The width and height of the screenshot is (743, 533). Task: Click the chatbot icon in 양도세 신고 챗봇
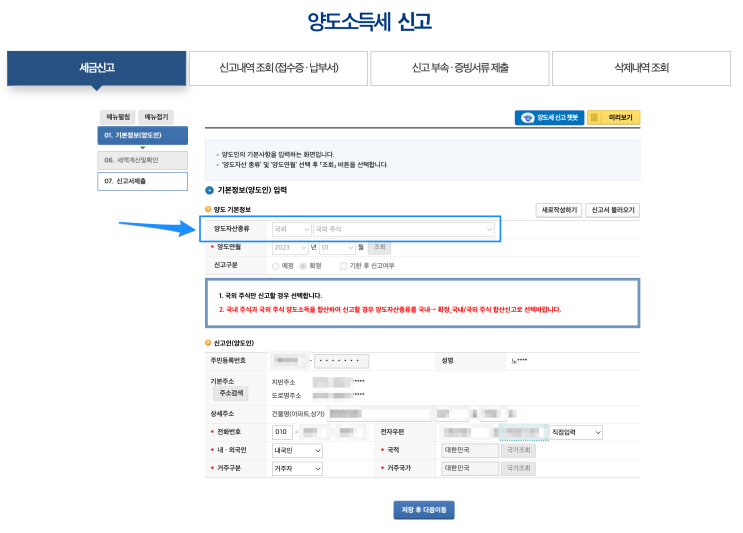point(527,117)
